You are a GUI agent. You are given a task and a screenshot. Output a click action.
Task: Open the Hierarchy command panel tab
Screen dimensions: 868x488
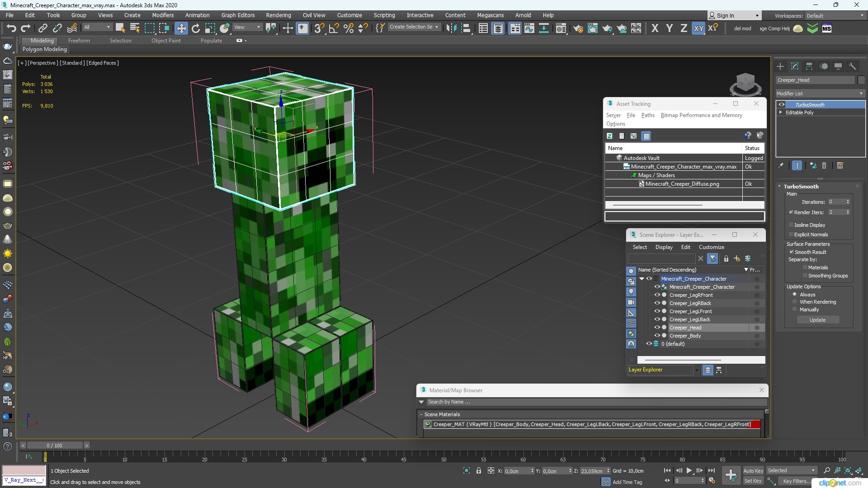[809, 66]
